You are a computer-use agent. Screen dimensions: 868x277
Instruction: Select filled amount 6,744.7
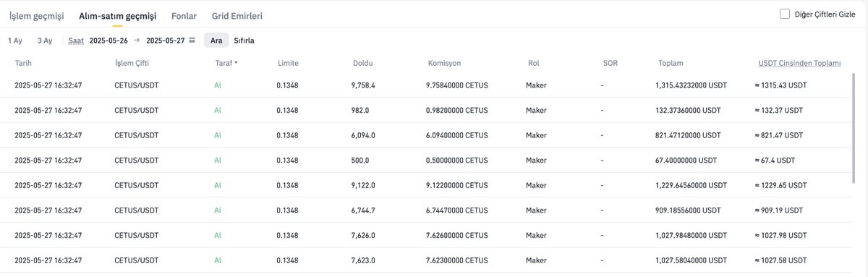tap(363, 210)
